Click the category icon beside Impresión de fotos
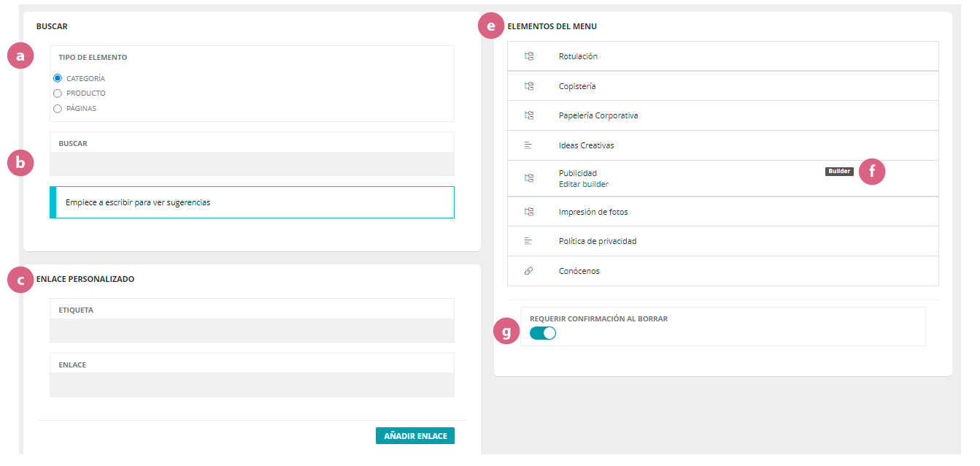Screen dimensions: 980x466 (529, 212)
